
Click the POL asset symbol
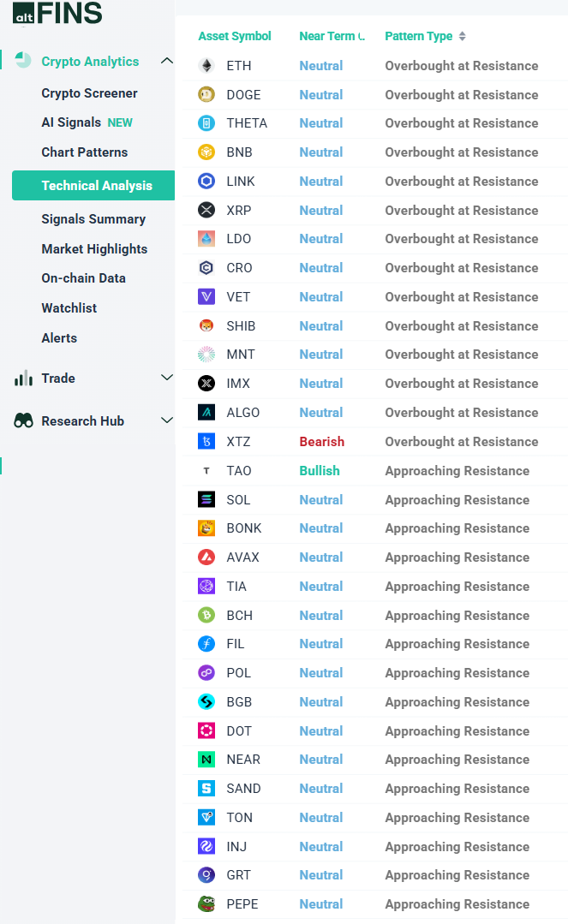click(x=239, y=672)
